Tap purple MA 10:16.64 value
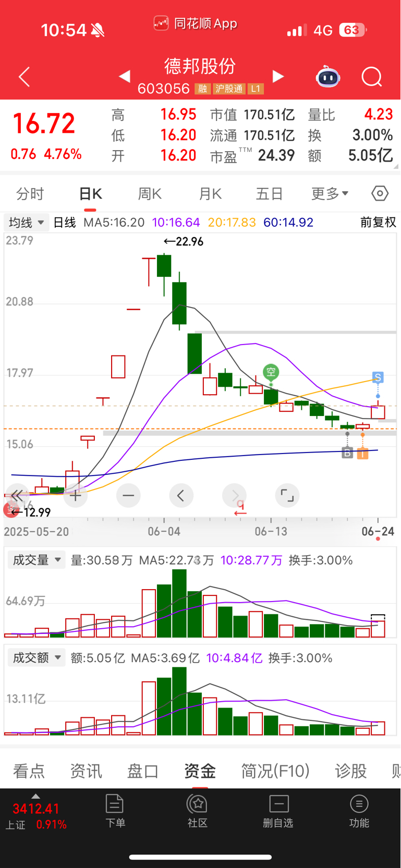401x868 pixels. (176, 223)
